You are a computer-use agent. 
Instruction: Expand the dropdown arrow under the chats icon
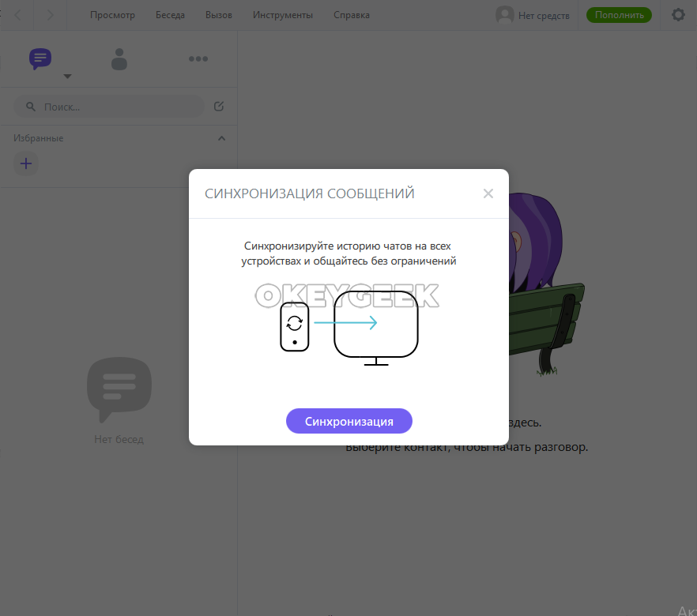click(x=68, y=77)
